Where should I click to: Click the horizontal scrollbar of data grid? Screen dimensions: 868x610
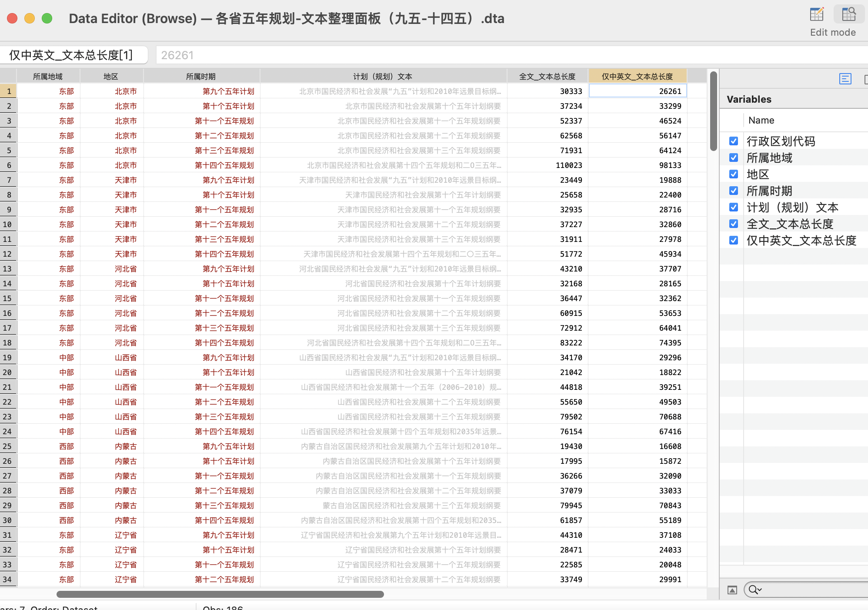[x=220, y=594]
